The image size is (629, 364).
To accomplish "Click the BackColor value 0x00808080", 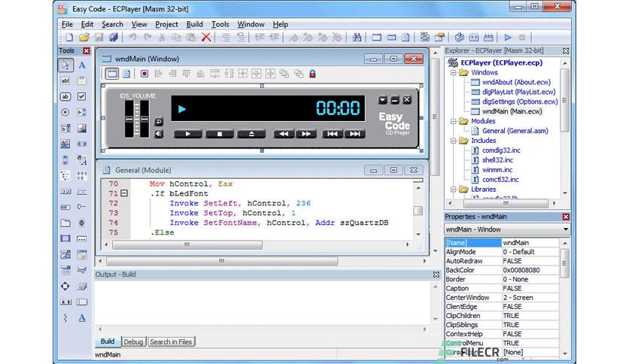I will pos(530,270).
